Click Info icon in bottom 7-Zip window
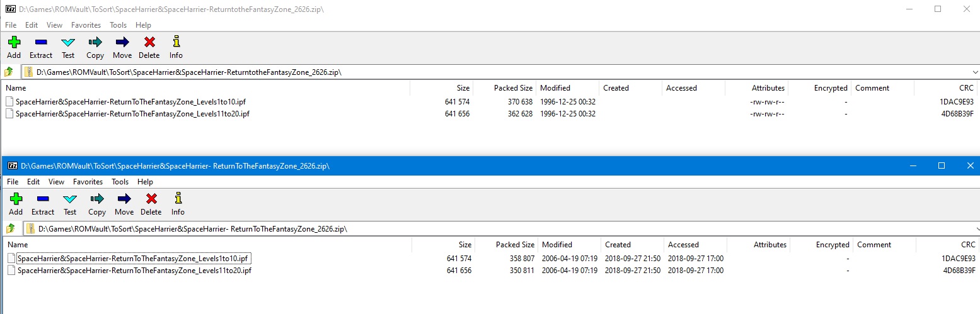Viewport: 980px width, 314px height. (178, 199)
